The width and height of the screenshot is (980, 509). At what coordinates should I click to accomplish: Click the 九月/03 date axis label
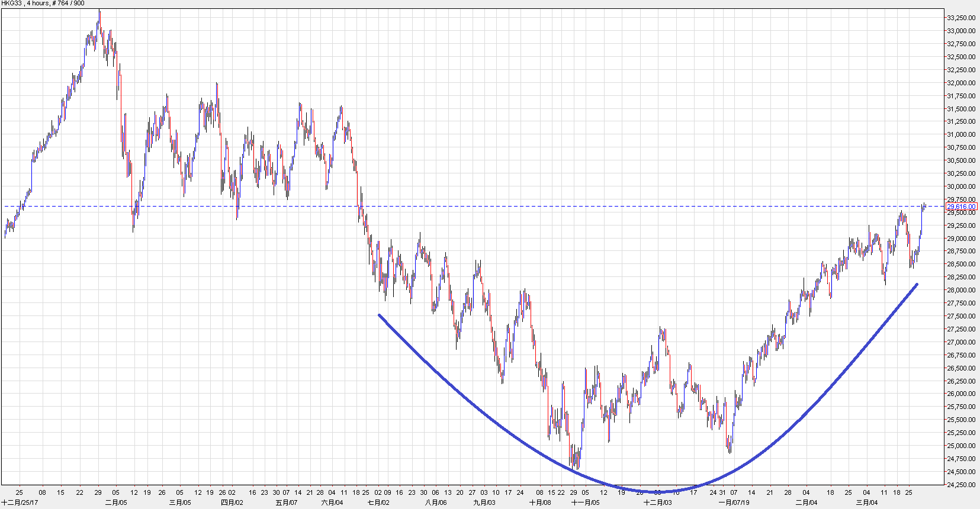click(x=484, y=502)
